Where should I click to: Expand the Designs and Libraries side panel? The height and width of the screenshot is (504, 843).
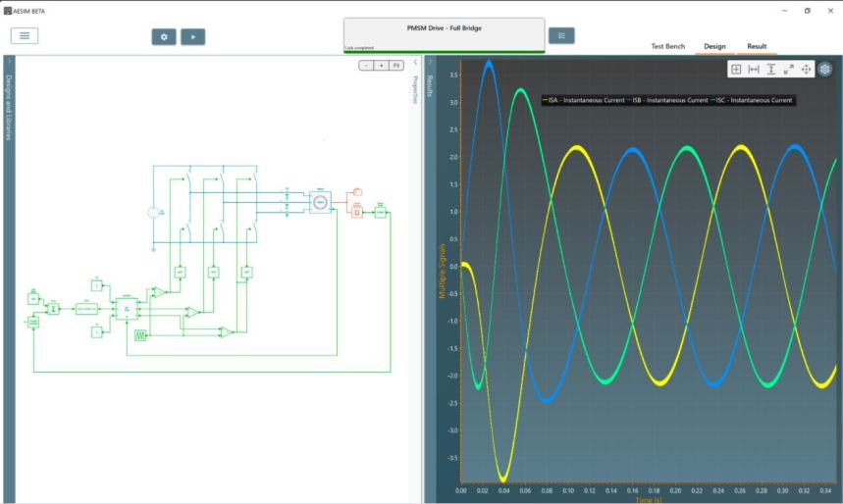coord(8,62)
